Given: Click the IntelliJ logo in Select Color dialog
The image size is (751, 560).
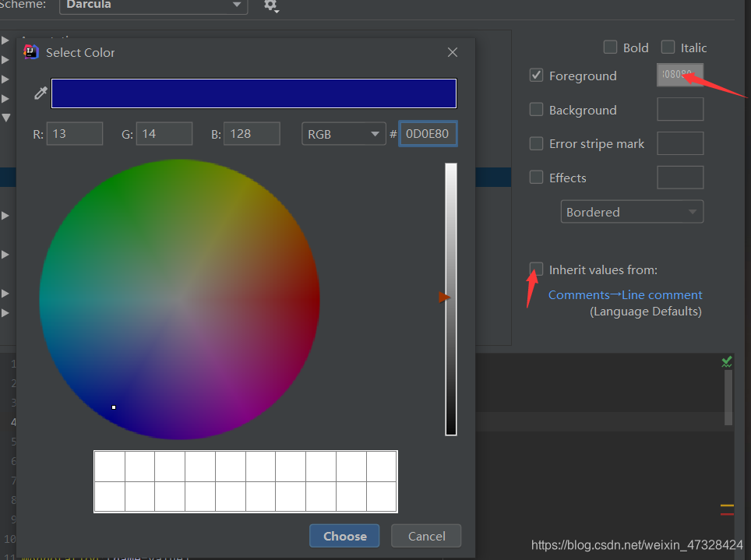Looking at the screenshot, I should 30,52.
